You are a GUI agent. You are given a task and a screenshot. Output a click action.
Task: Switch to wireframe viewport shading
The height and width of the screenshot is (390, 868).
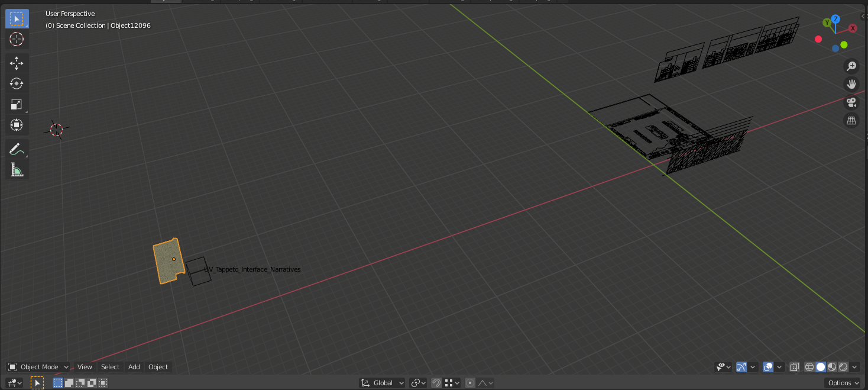[x=809, y=367]
